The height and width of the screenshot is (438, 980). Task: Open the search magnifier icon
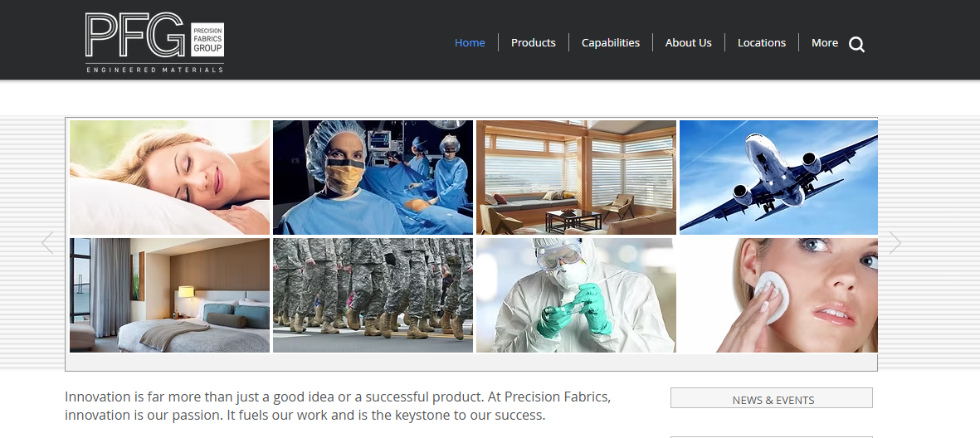(857, 44)
